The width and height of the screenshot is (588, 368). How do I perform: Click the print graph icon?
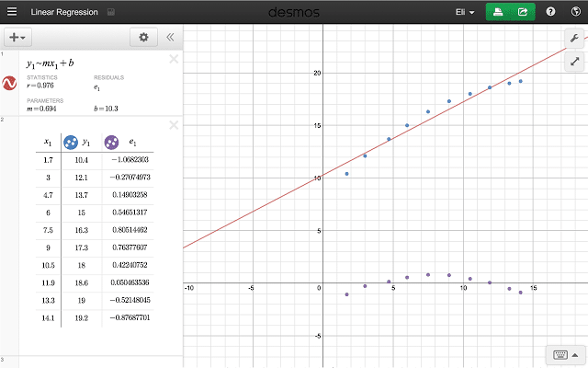(498, 12)
